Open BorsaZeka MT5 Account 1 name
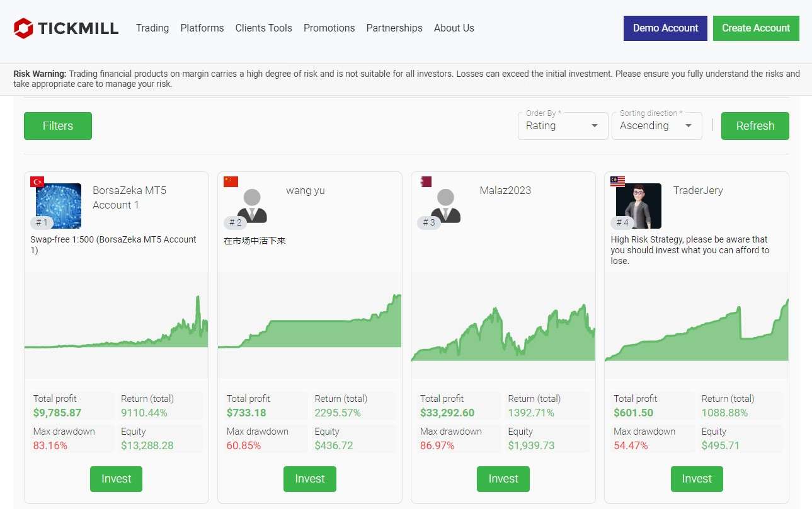The height and width of the screenshot is (509, 812). click(x=130, y=197)
